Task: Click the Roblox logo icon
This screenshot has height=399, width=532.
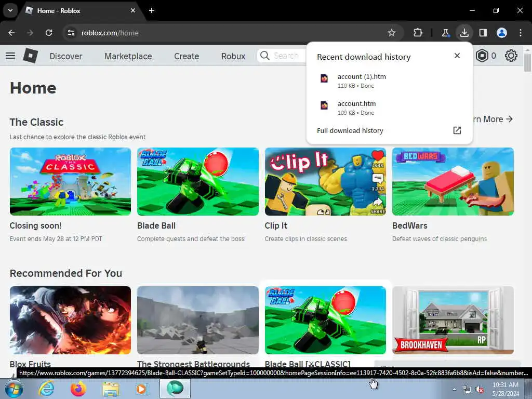Action: [31, 56]
